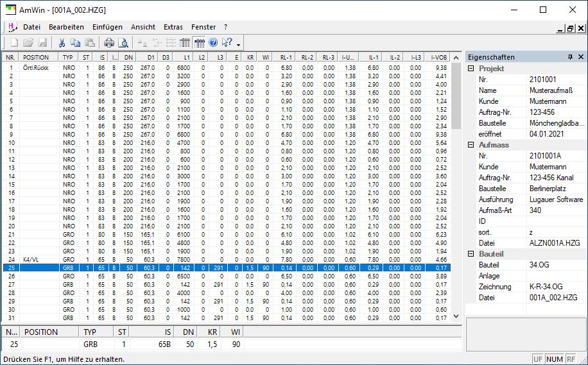Select the highlighted row 25
This screenshot has height=365, width=588.
point(227,268)
